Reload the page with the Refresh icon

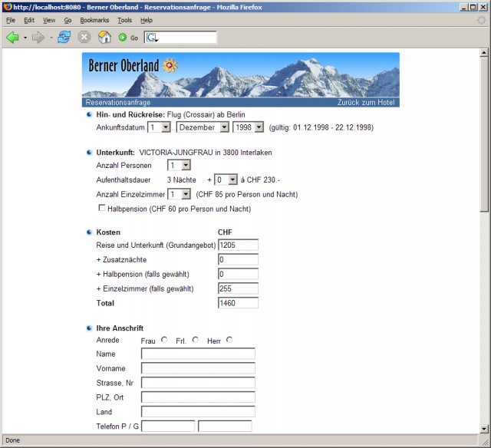tap(64, 38)
